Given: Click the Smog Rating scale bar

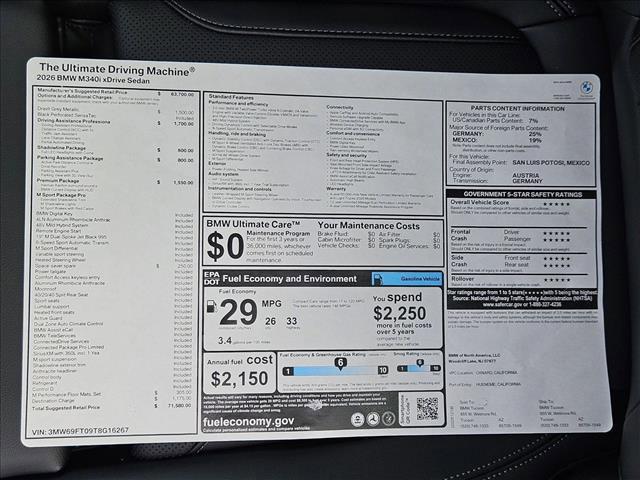Looking at the screenshot, I should 419,368.
